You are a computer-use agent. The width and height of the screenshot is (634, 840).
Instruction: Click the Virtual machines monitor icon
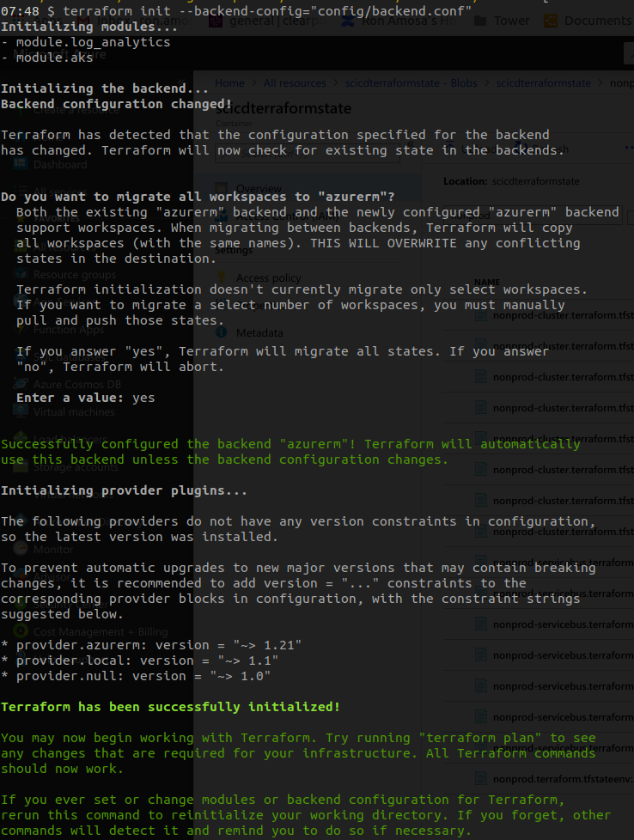click(x=21, y=411)
